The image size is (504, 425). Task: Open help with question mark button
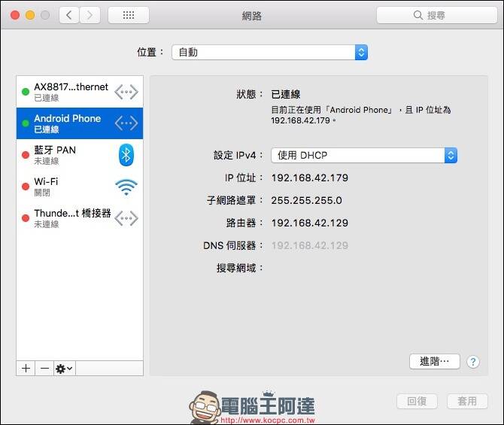point(473,362)
